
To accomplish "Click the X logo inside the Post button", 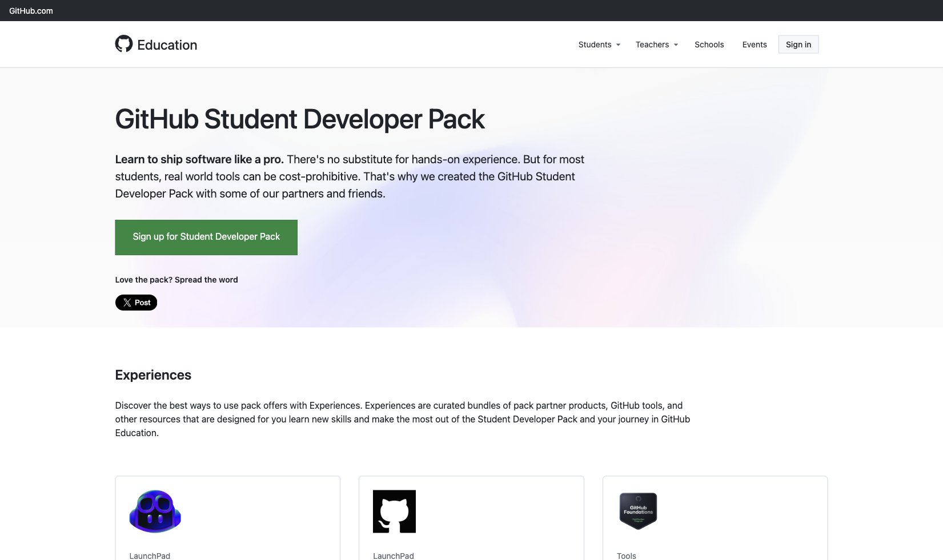I will [127, 303].
